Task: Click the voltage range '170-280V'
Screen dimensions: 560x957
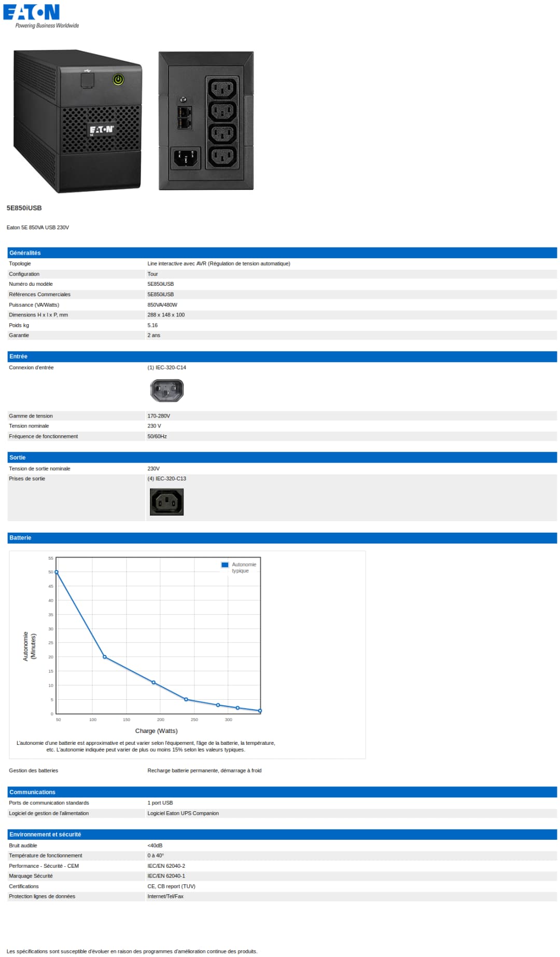Action: click(159, 416)
